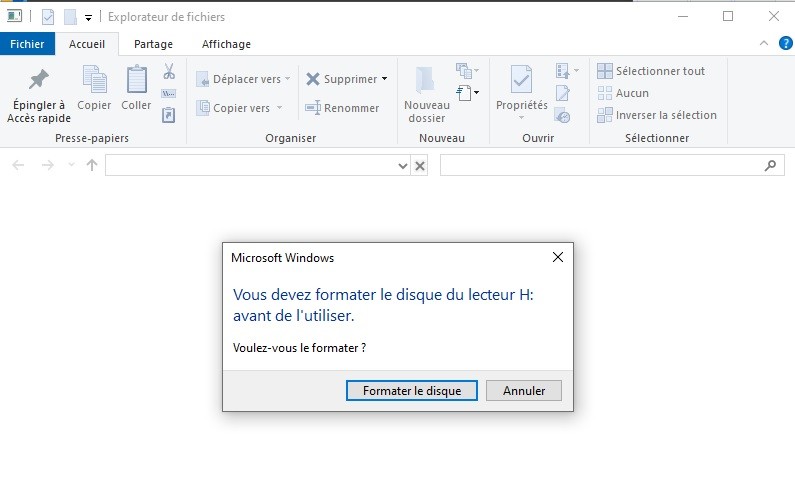Click the Historique icon in the Ouvrir group
The height and width of the screenshot is (480, 795).
[x=563, y=116]
